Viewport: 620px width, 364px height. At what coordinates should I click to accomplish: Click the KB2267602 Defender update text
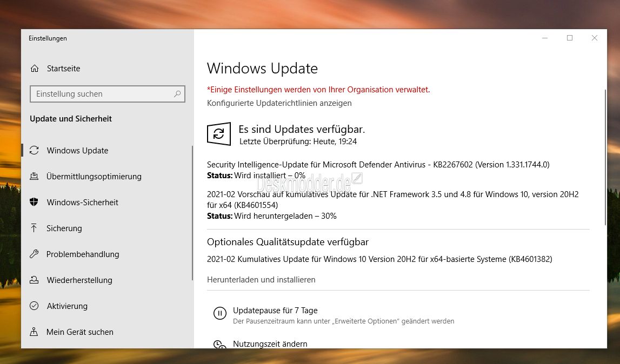(x=378, y=164)
